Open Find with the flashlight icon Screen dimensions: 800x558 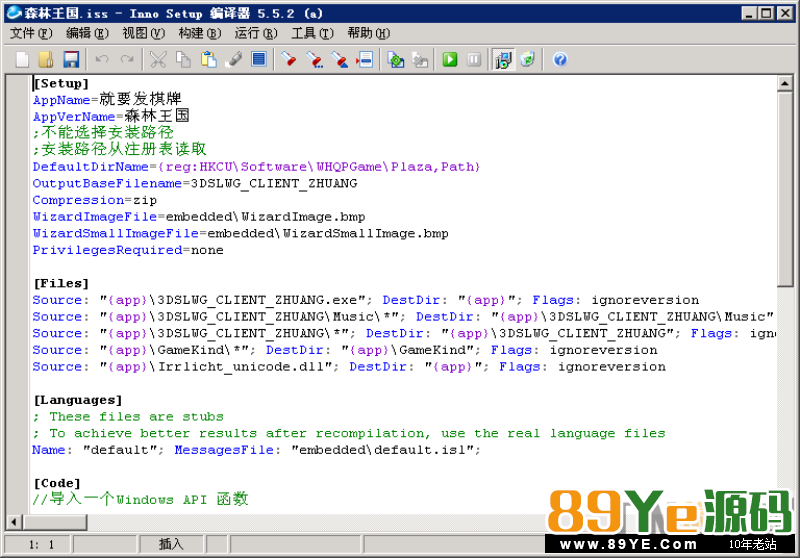289,60
